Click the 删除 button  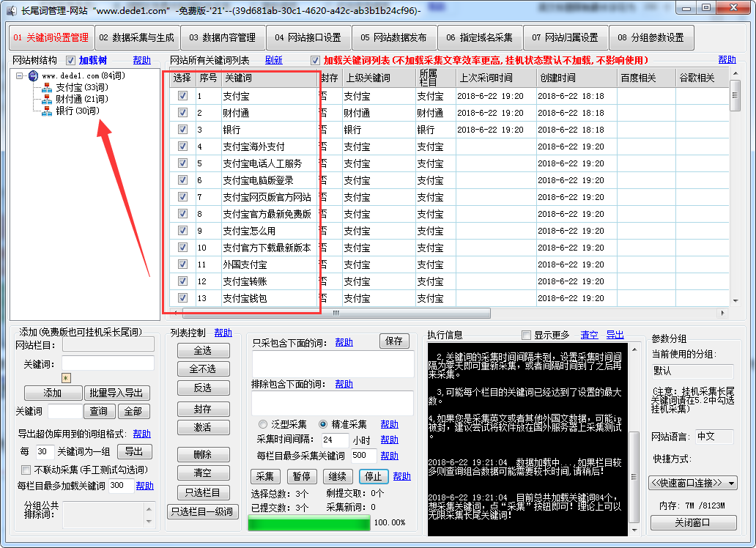tap(203, 454)
